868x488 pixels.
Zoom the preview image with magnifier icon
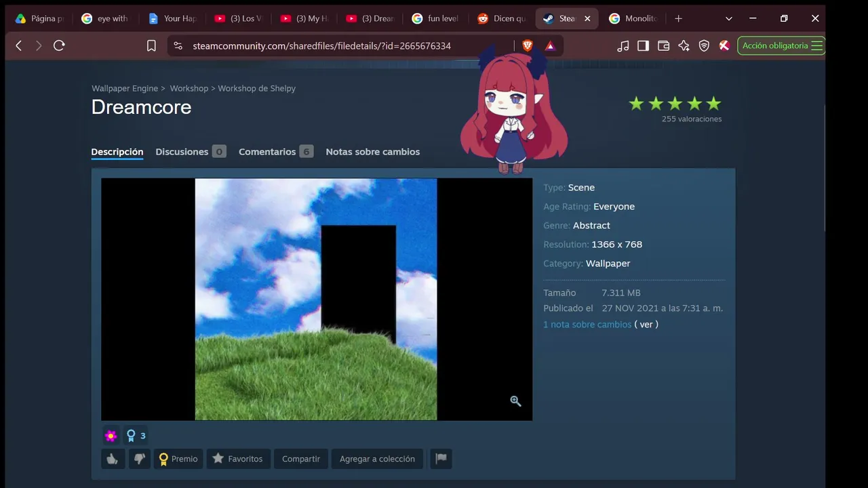coord(515,401)
